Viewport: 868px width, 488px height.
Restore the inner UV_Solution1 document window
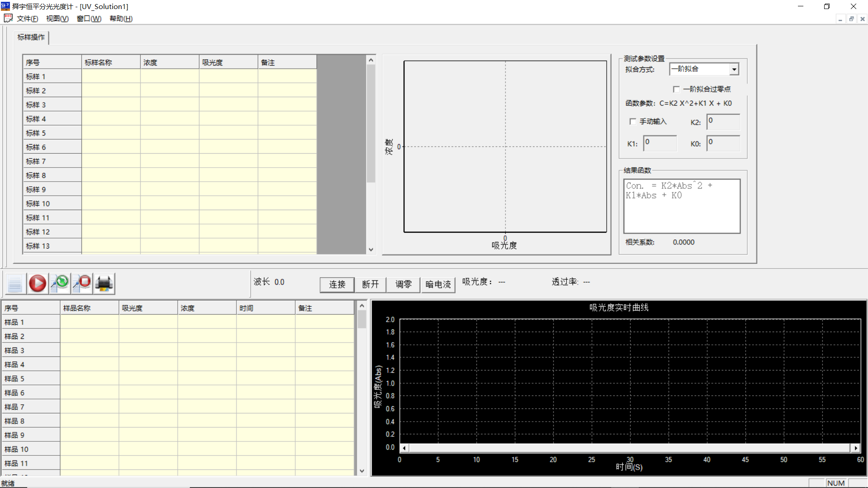tap(851, 19)
